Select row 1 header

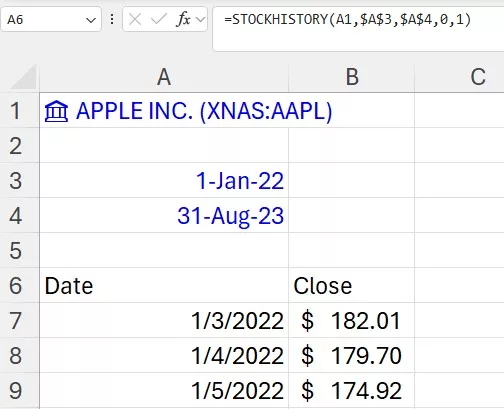[19, 110]
